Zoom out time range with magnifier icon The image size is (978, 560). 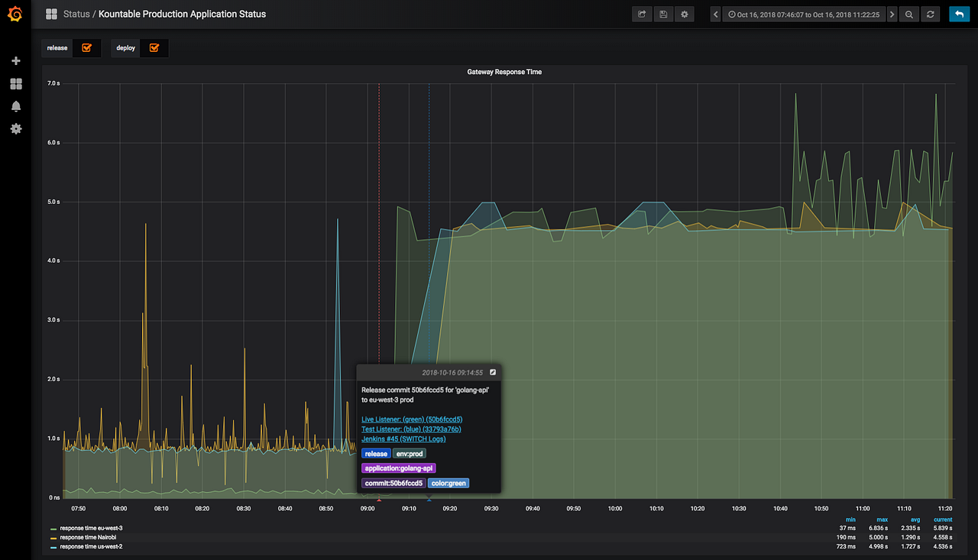(x=909, y=15)
